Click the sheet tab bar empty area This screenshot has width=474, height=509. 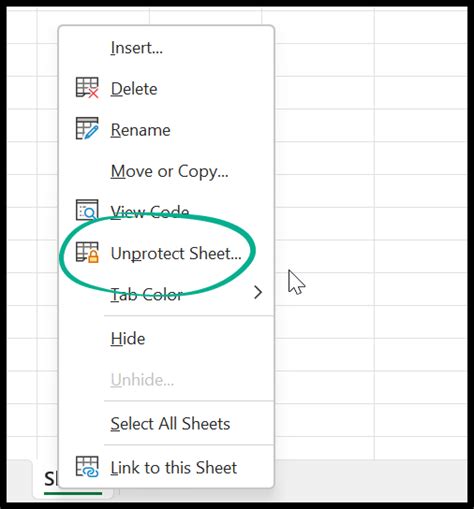[367, 480]
